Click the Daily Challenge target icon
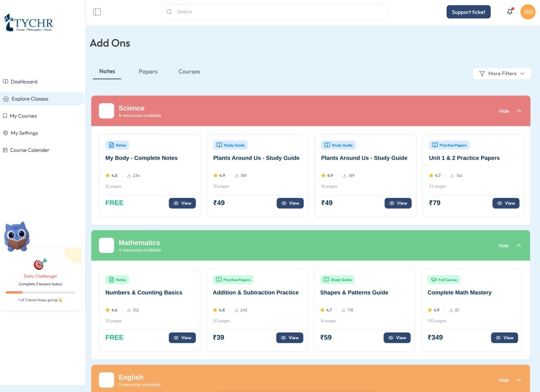 tap(40, 264)
